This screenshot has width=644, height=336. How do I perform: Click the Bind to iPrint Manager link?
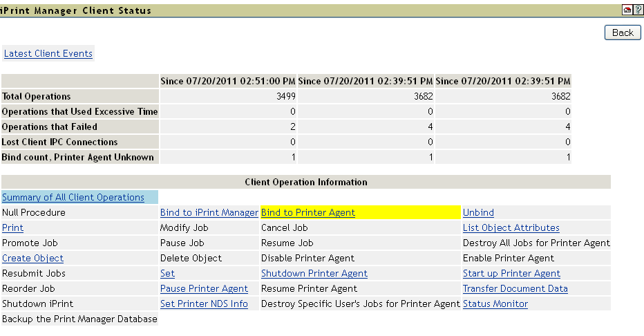click(209, 212)
